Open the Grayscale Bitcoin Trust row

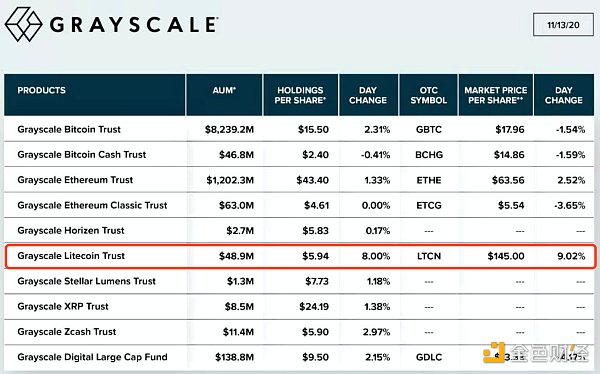point(299,129)
